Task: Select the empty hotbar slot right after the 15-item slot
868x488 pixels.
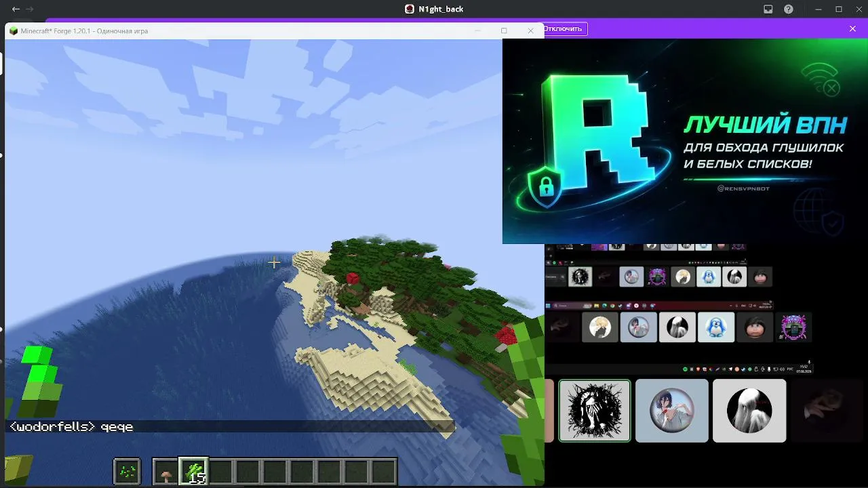Action: (220, 472)
